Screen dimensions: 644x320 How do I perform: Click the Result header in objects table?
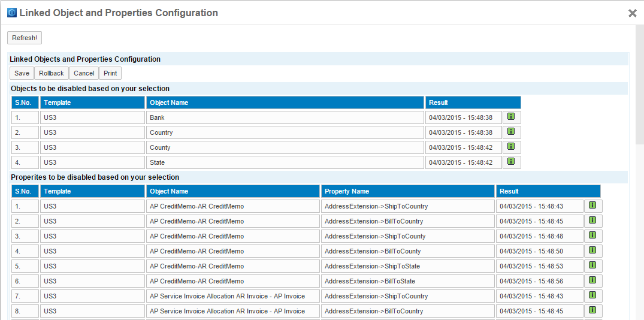473,102
